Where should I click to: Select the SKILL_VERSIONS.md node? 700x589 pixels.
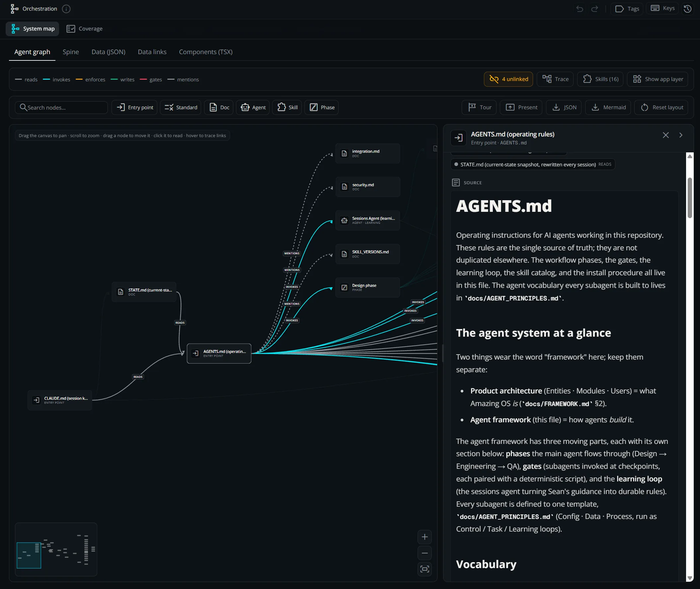click(x=367, y=254)
